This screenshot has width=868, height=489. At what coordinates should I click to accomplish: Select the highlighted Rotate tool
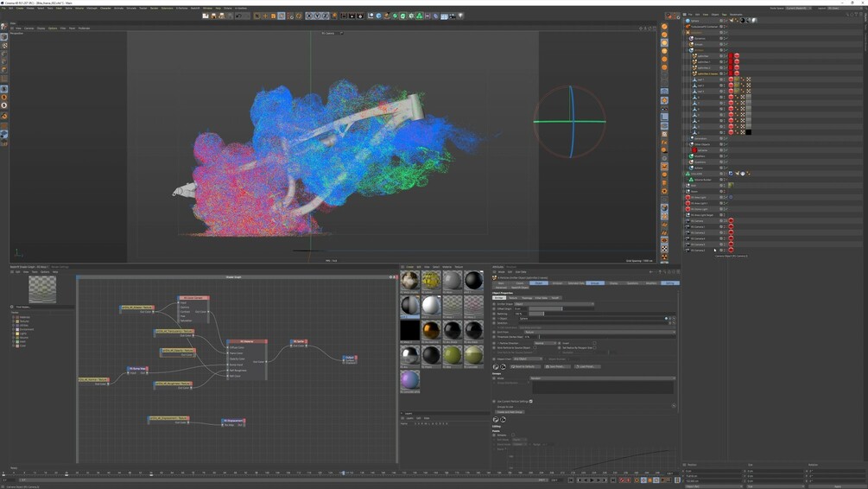[x=282, y=16]
